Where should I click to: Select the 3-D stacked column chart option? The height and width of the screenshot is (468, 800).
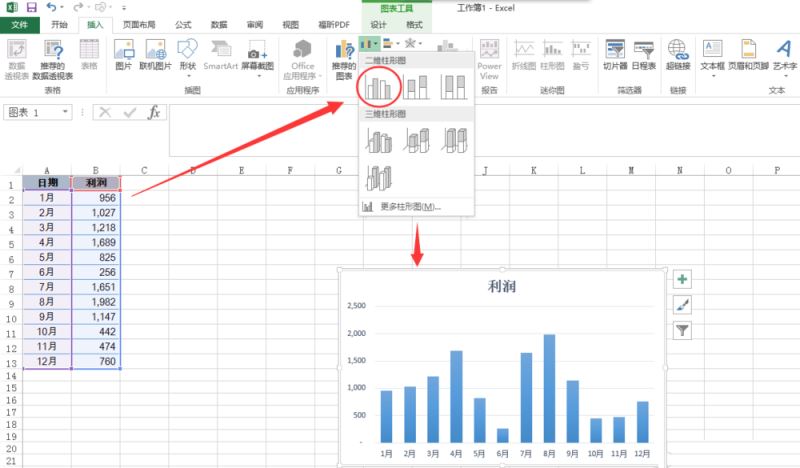[x=416, y=141]
